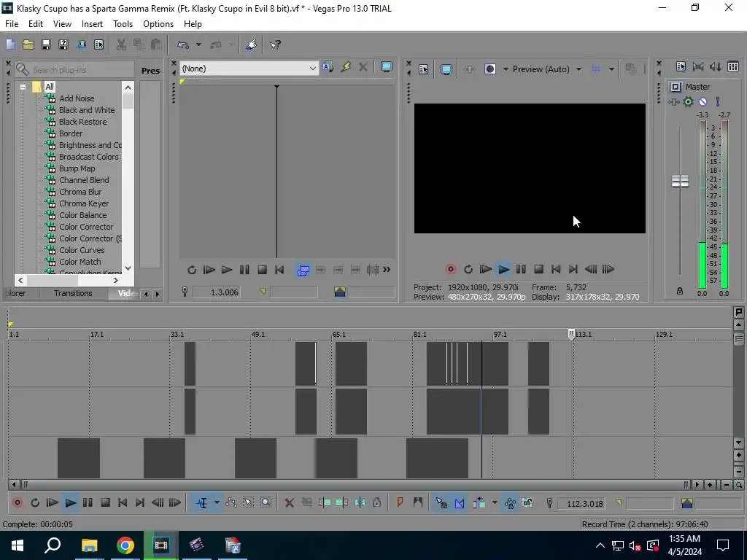747x560 pixels.
Task: Toggle ignore event grouping
Action: [x=527, y=503]
